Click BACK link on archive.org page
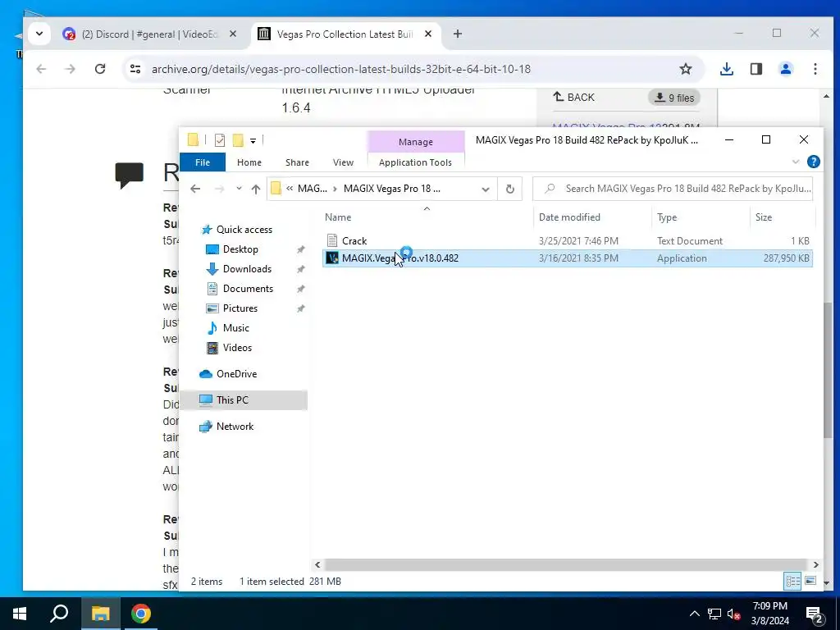Viewport: 840px width, 630px height. click(573, 97)
